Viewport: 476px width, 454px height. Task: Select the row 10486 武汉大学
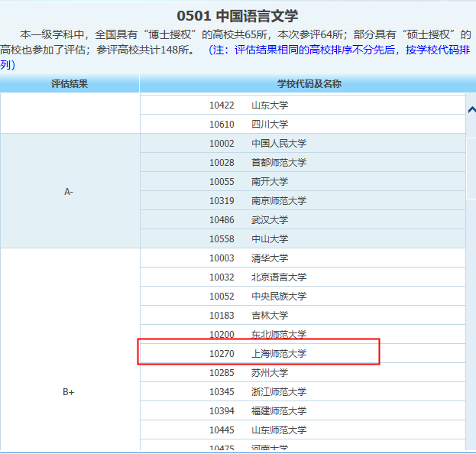[x=303, y=220]
